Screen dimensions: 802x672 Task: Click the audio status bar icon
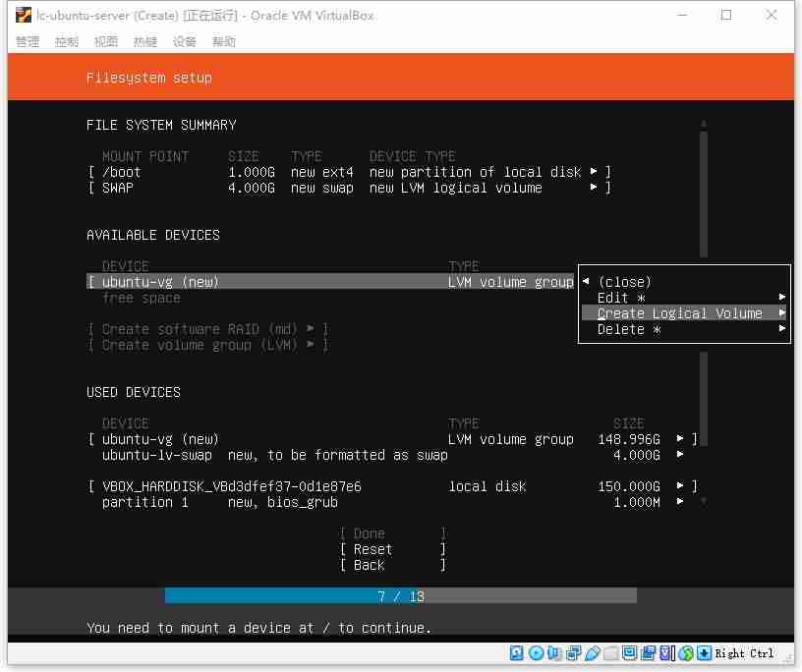[x=554, y=653]
